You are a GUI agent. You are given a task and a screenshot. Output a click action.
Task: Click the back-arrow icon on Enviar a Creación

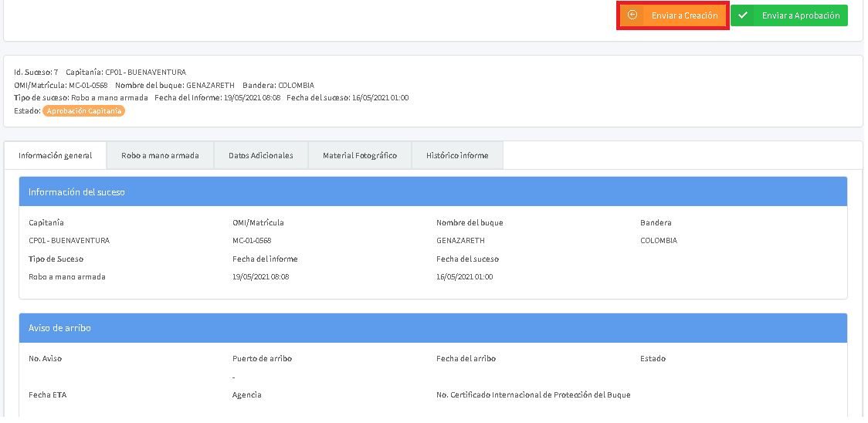[632, 15]
